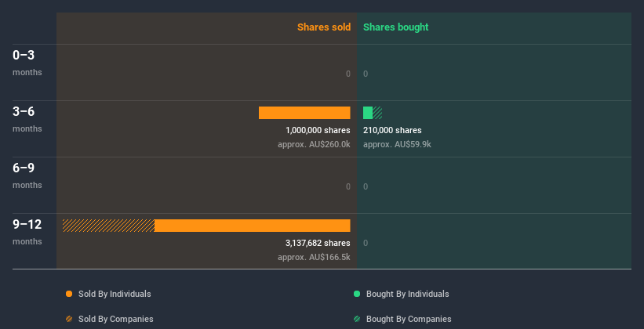
Task: Click the 9–12 months row label
Action: 27,232
